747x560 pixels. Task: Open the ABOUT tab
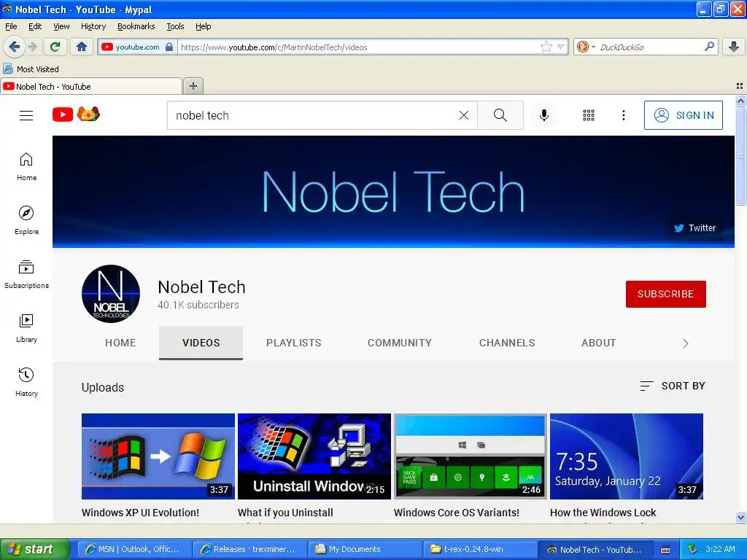(598, 343)
